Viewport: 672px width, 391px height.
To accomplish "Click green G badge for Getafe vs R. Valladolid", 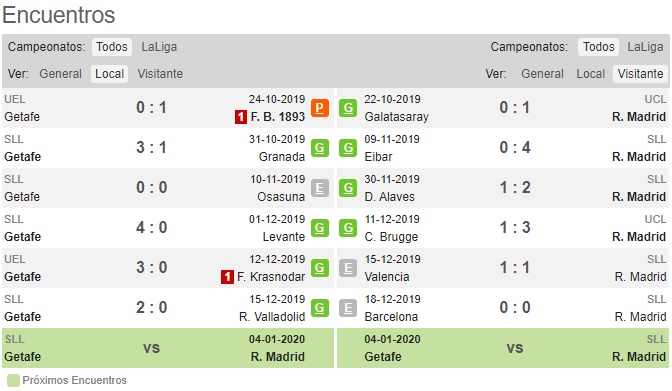I will click(x=320, y=308).
